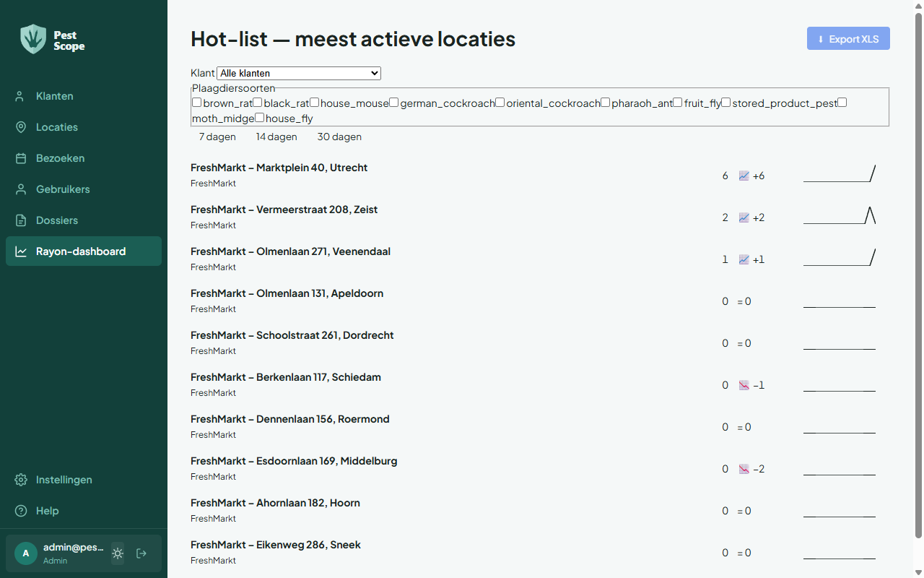
Task: Select the 30 dagen period
Action: coord(339,137)
